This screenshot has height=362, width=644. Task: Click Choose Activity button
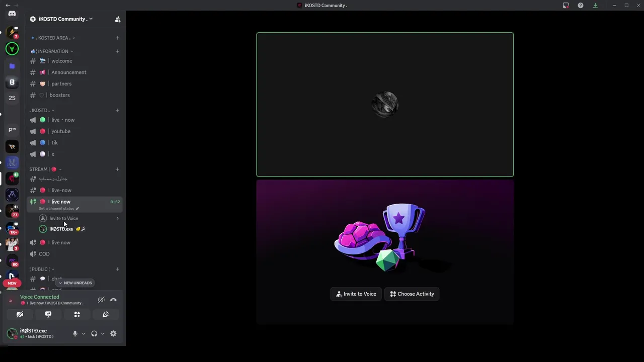pyautogui.click(x=412, y=294)
